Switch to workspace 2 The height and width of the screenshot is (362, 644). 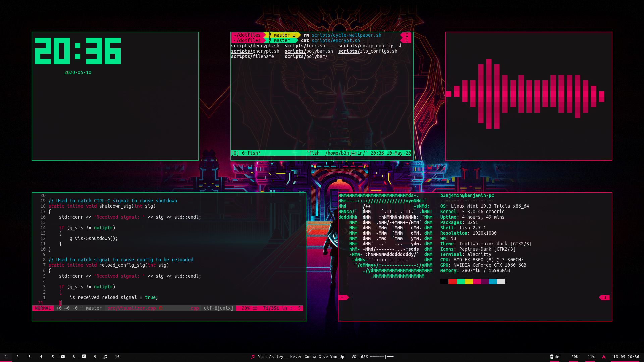[17, 357]
